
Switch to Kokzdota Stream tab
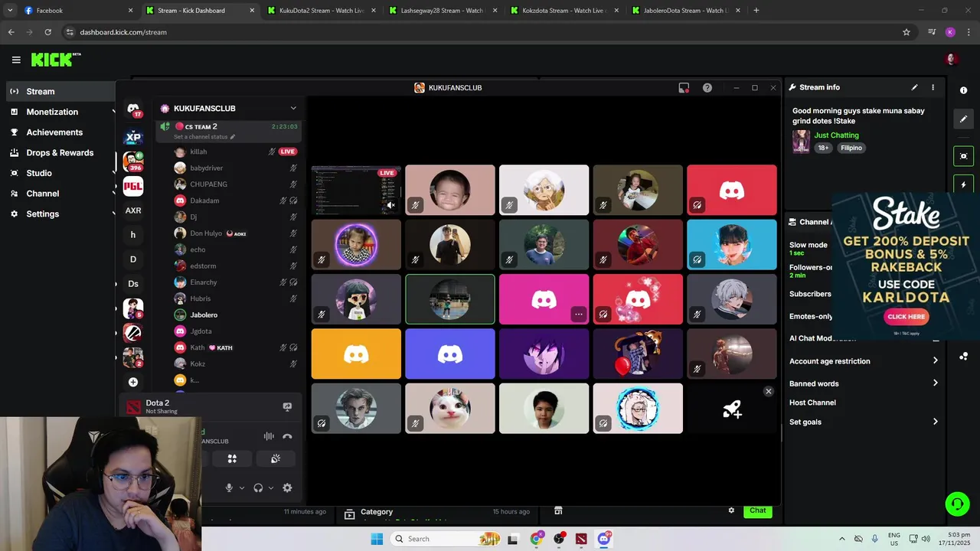click(564, 11)
